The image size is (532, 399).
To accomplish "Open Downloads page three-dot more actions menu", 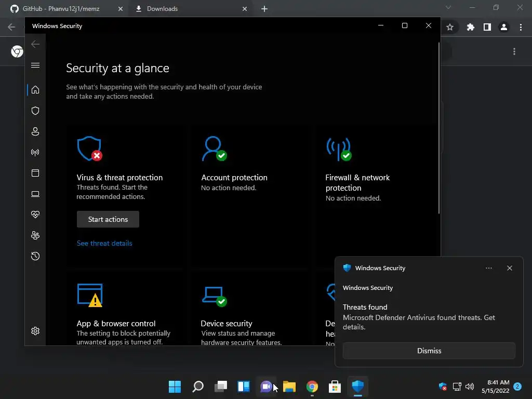I will 514,51.
